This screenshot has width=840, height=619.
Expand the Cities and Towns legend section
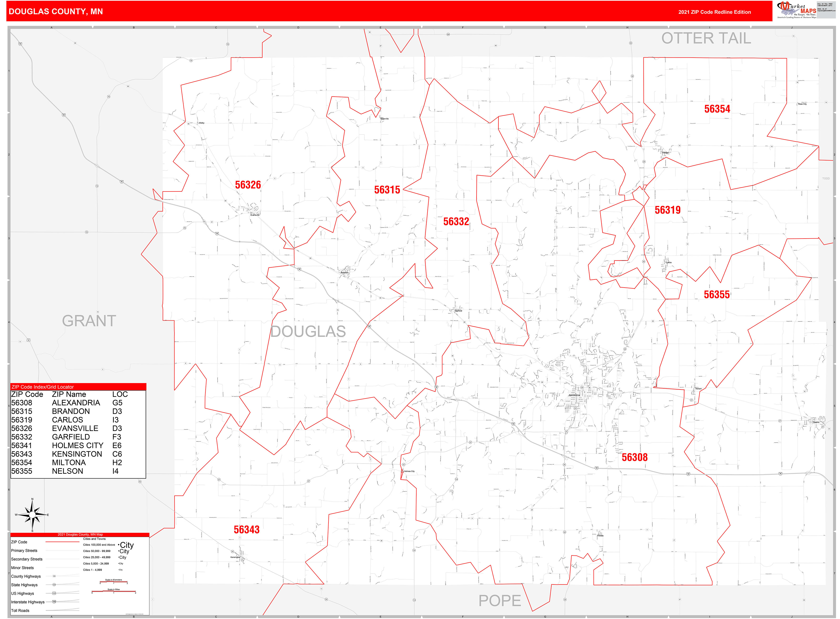point(94,539)
